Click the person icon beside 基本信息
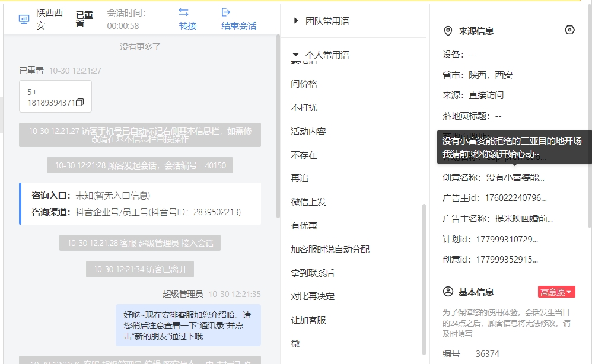 (448, 292)
